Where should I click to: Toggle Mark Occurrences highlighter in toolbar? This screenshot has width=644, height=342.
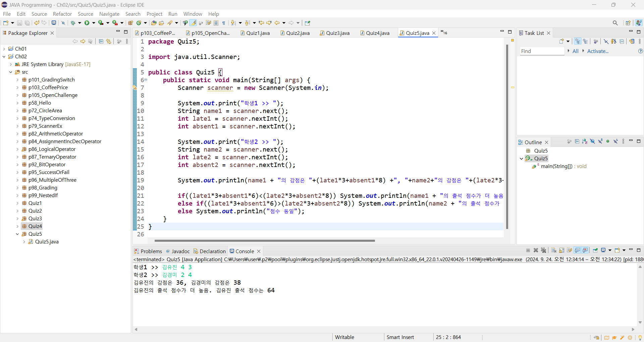click(193, 23)
